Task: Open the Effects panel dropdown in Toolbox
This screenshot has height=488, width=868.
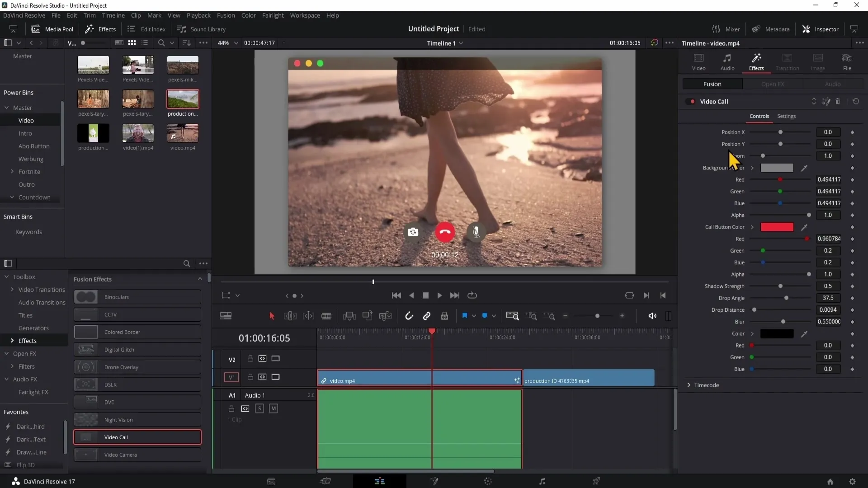Action: [x=12, y=340]
